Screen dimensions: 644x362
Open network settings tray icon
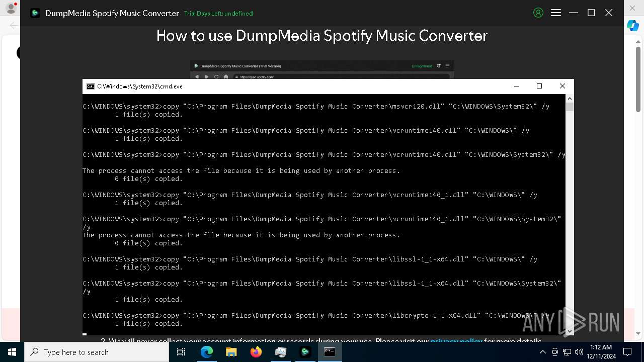[x=567, y=352]
